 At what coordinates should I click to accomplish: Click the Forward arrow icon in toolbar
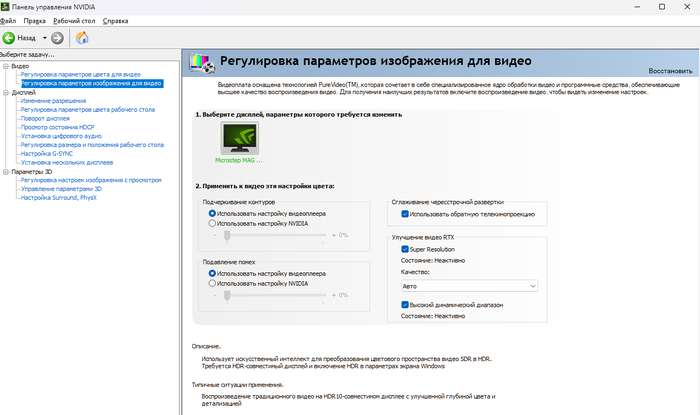(x=57, y=38)
